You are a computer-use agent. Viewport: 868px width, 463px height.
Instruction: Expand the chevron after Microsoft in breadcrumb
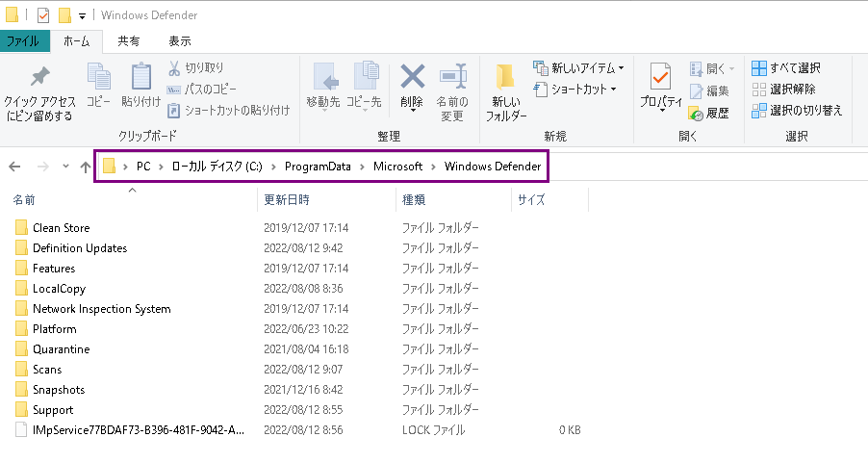pos(433,167)
